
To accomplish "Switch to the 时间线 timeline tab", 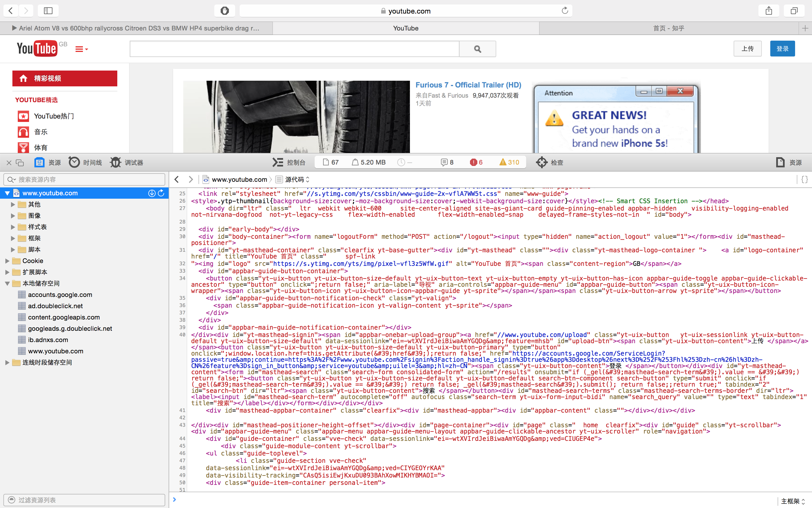I will tap(85, 163).
